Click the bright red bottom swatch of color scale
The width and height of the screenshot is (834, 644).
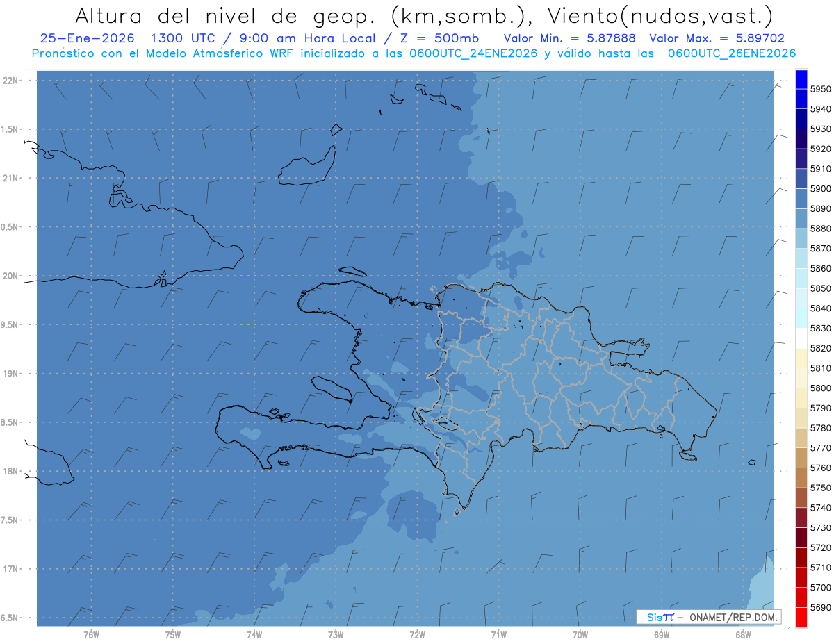(801, 617)
